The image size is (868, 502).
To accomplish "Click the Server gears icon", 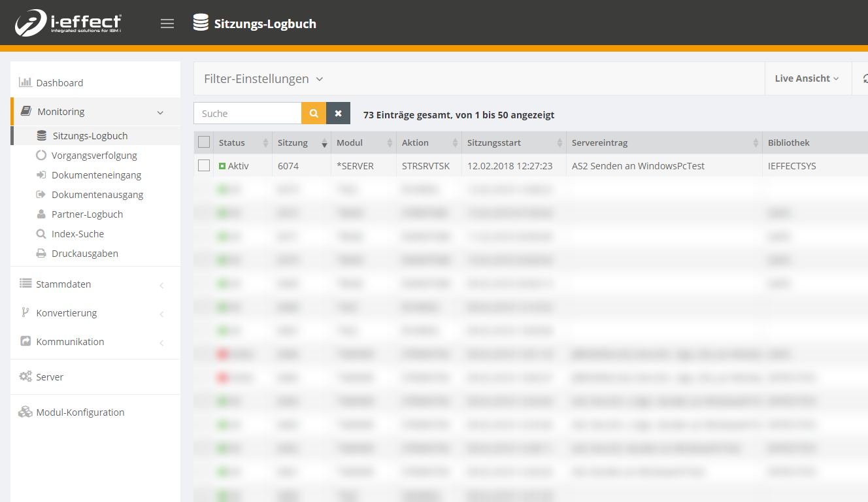I will 25,376.
